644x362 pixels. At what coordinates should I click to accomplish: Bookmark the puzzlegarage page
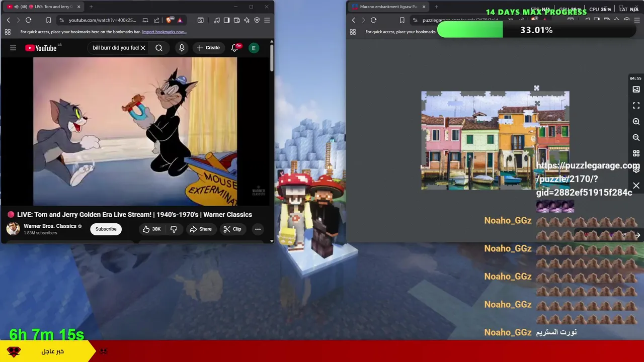(x=401, y=20)
